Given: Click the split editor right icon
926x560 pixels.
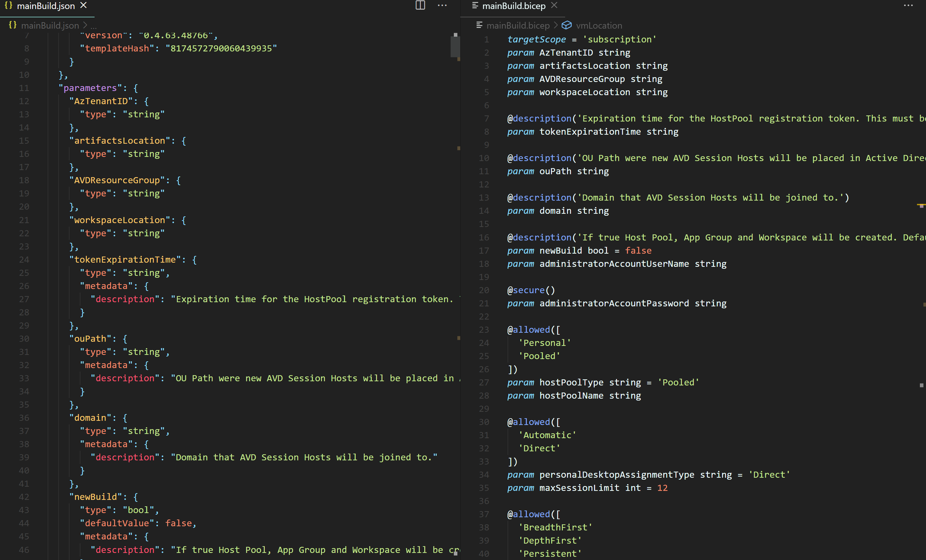Looking at the screenshot, I should [420, 5].
